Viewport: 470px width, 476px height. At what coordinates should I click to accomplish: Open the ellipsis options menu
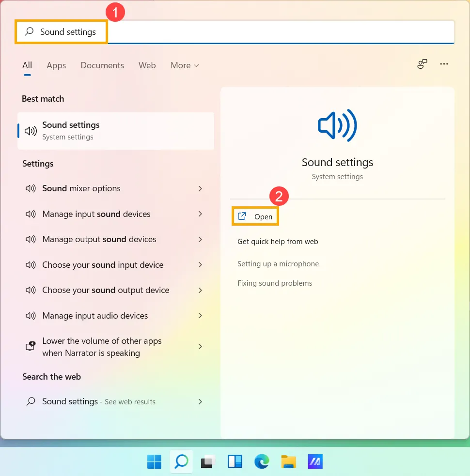[444, 64]
